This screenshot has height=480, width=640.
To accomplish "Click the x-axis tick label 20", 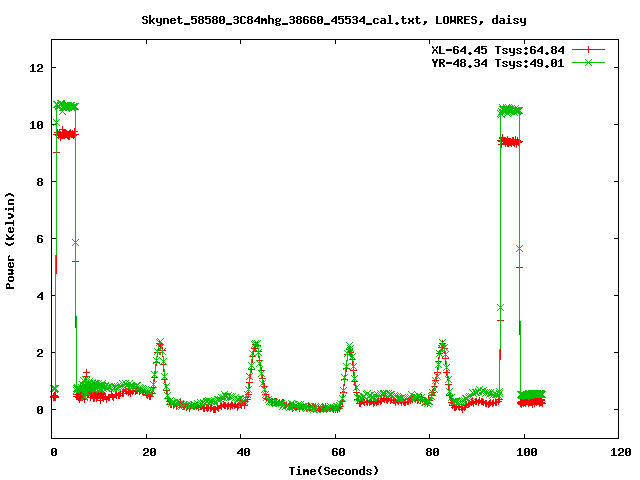I will [x=149, y=452].
